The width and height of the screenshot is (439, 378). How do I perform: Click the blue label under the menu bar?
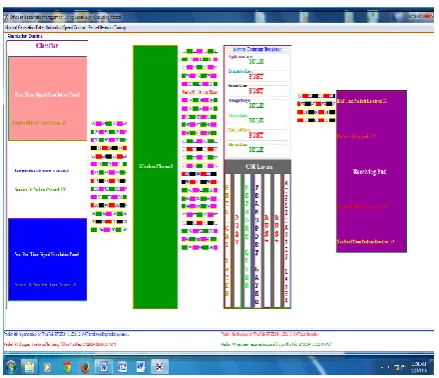(x=25, y=36)
